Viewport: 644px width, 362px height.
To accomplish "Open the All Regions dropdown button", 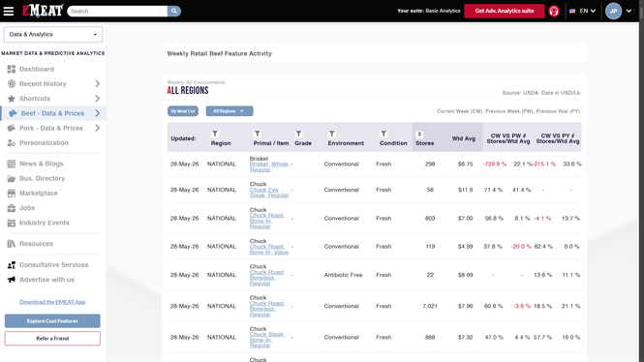I will point(230,111).
